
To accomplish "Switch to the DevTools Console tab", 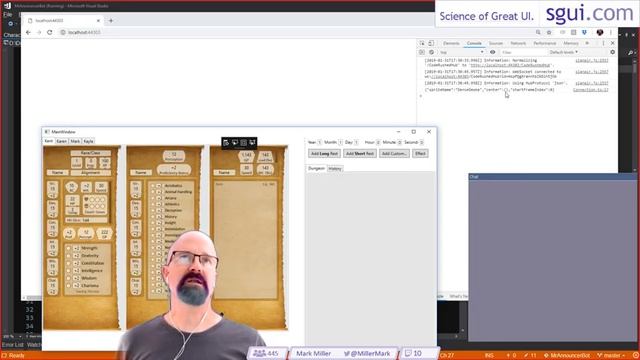I will tap(474, 43).
